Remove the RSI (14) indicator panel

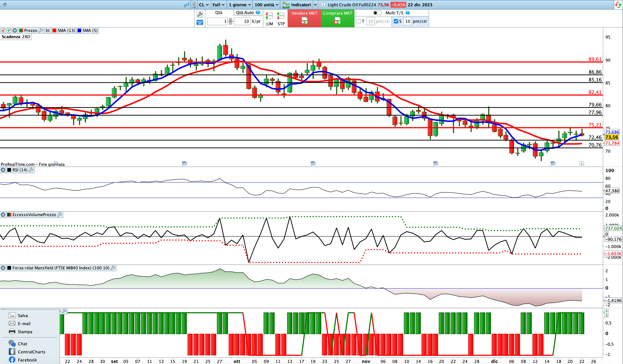pos(3,170)
